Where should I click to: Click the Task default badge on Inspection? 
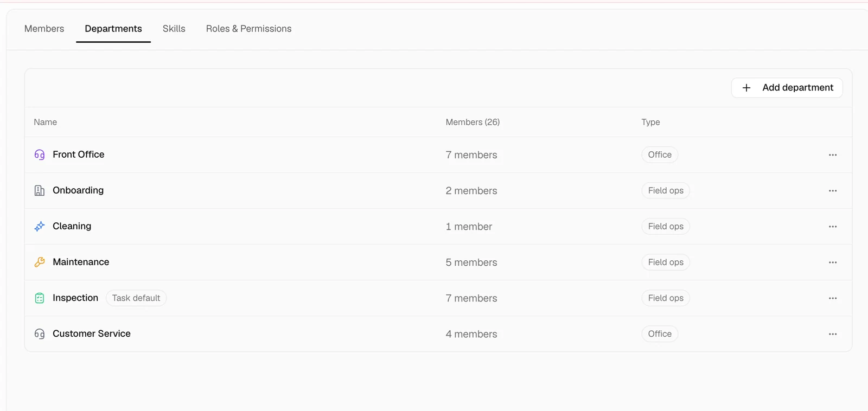tap(136, 298)
